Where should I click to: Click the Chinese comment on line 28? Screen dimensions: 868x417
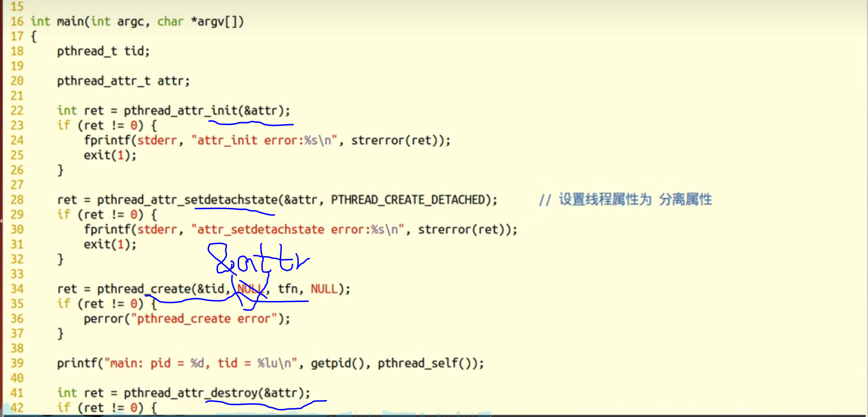coord(625,200)
